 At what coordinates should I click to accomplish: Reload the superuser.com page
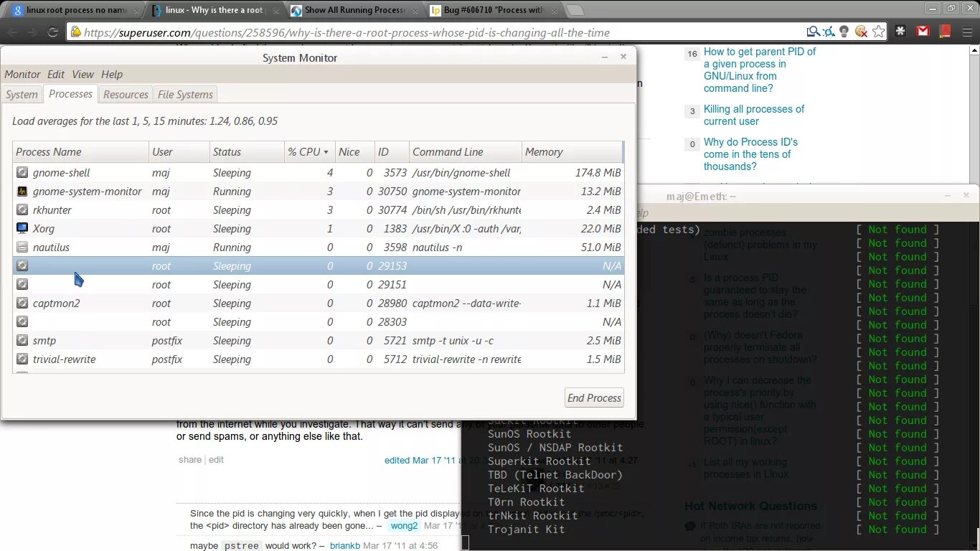(52, 32)
